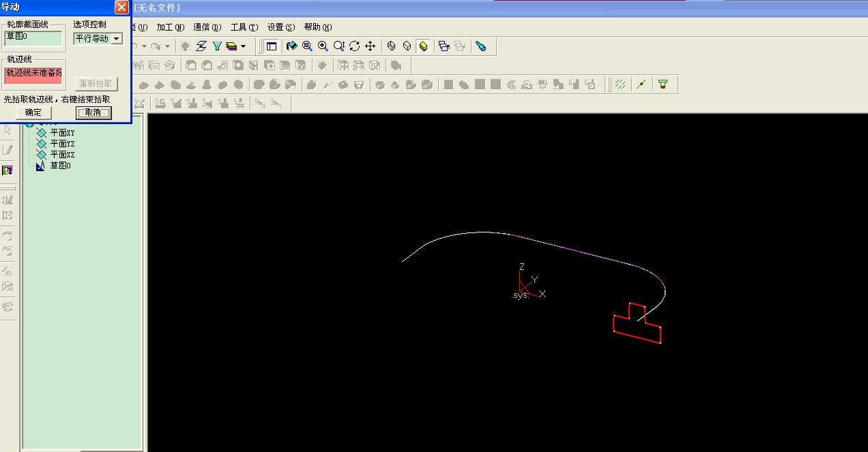Click the rotate view icon

[354, 46]
